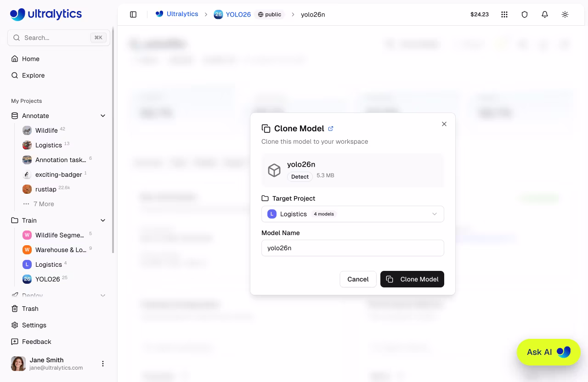Collapse the Train section chevron
The width and height of the screenshot is (588, 382).
[x=103, y=220]
